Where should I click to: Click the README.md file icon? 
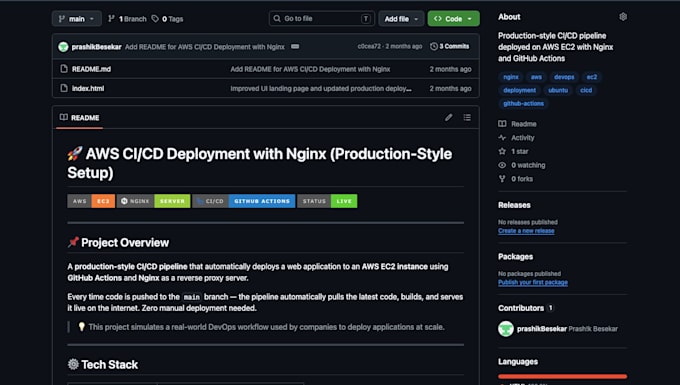point(64,69)
